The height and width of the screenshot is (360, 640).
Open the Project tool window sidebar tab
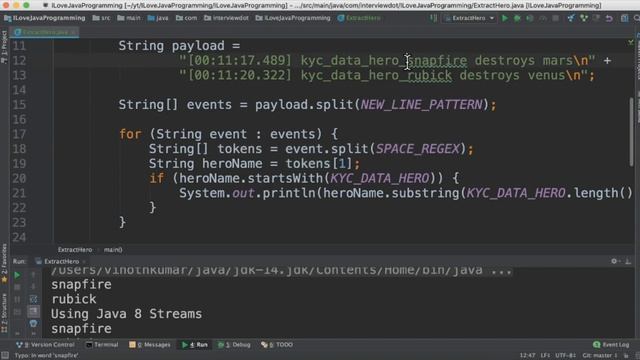(x=4, y=48)
